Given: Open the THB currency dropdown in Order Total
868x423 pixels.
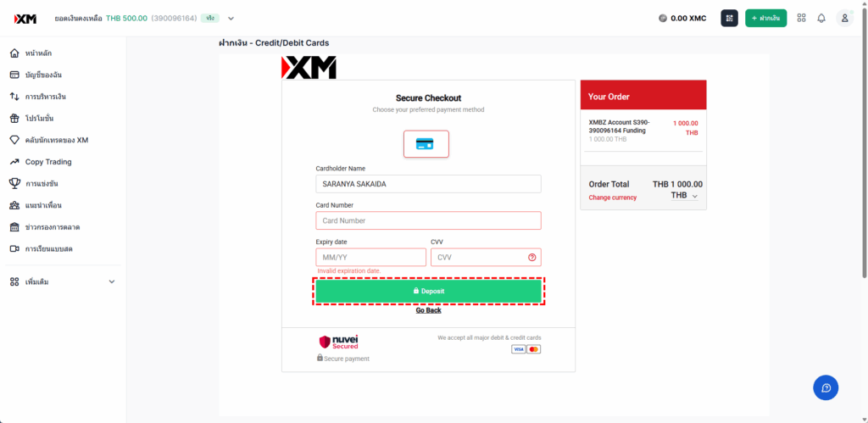Looking at the screenshot, I should click(684, 196).
